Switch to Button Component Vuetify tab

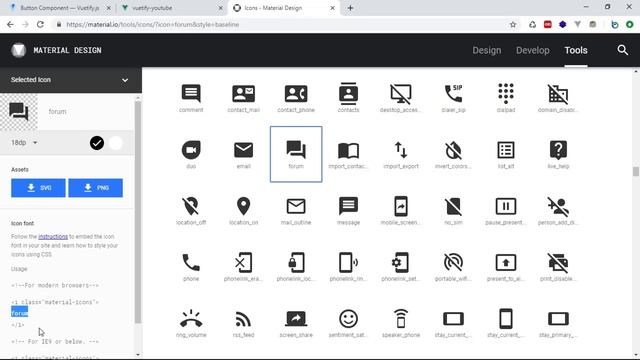(60, 8)
